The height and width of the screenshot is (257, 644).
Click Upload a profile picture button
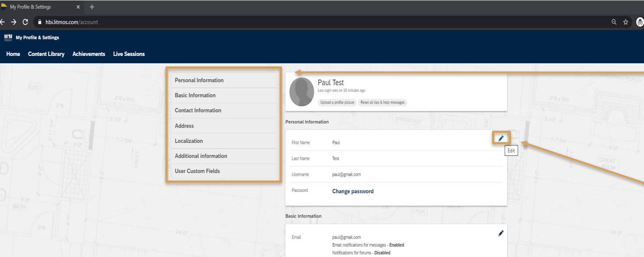[x=338, y=103]
